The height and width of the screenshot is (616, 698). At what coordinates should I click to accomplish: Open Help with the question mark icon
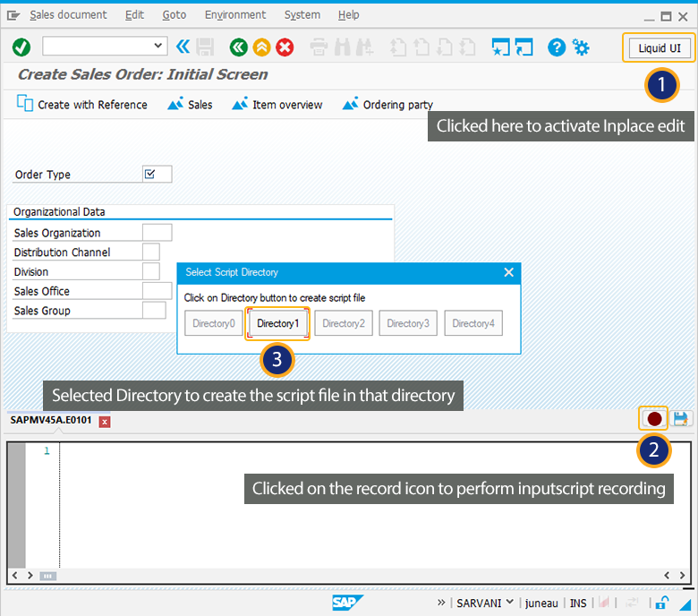click(x=557, y=47)
